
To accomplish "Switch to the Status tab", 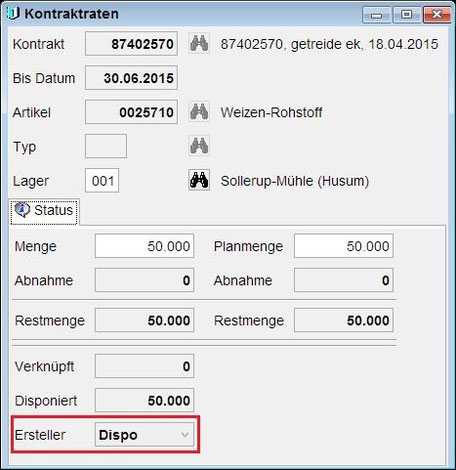I will [44, 211].
